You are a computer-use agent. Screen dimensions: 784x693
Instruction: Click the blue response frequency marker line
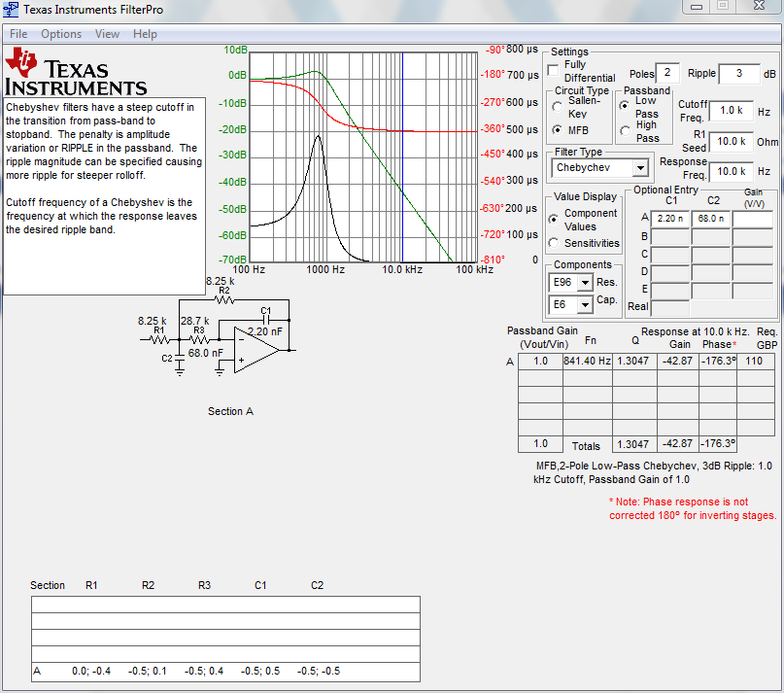[402, 156]
